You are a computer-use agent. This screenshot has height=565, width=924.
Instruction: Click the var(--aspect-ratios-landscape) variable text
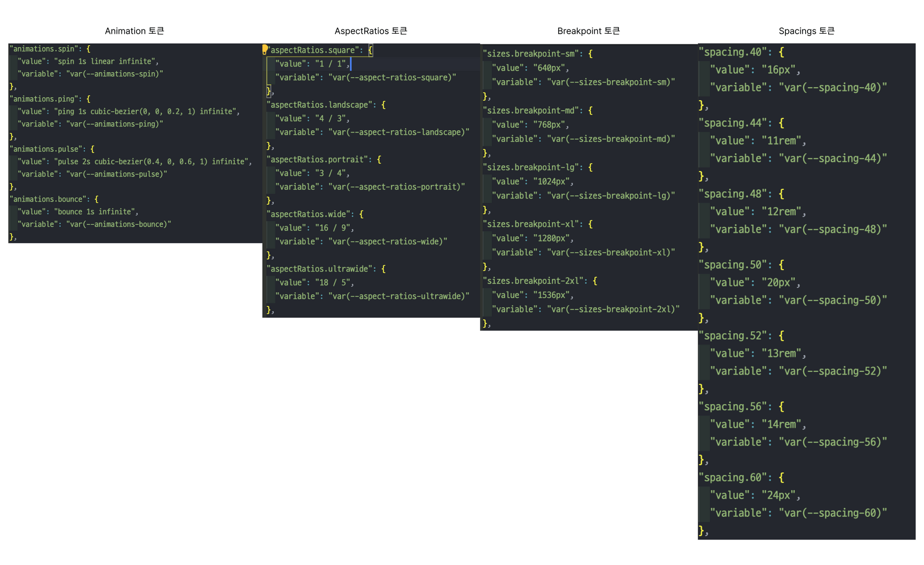pyautogui.click(x=398, y=132)
